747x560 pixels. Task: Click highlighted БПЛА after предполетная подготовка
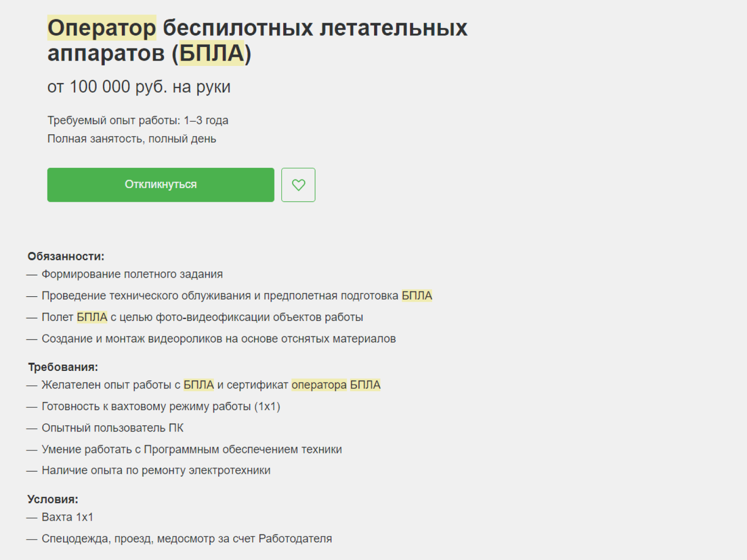[417, 296]
